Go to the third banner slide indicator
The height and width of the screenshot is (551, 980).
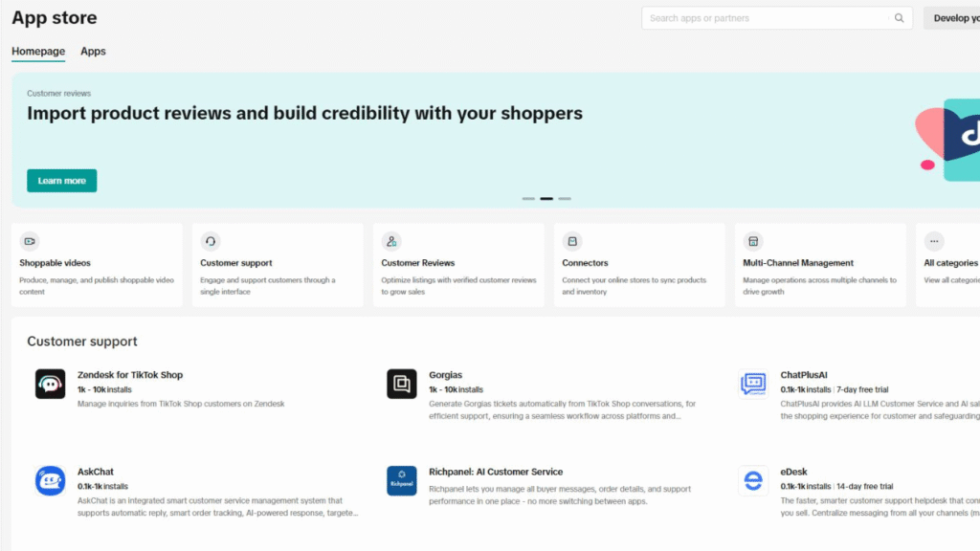tap(565, 199)
